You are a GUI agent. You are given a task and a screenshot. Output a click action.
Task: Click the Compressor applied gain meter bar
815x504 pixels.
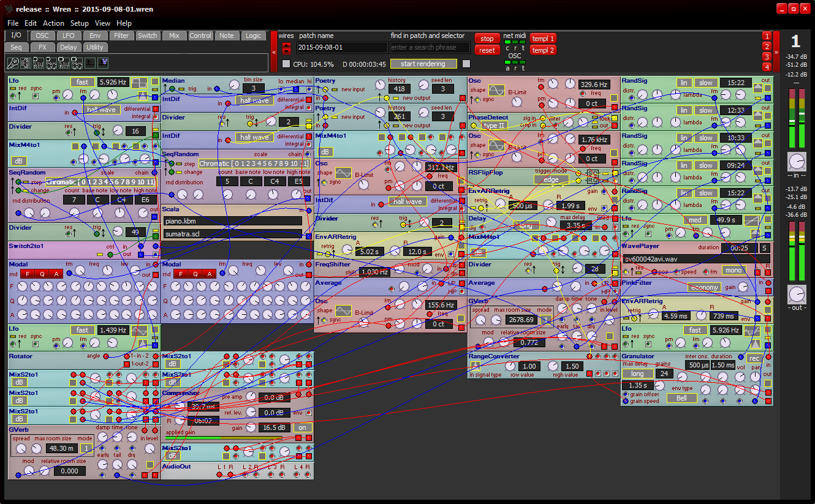(x=224, y=438)
